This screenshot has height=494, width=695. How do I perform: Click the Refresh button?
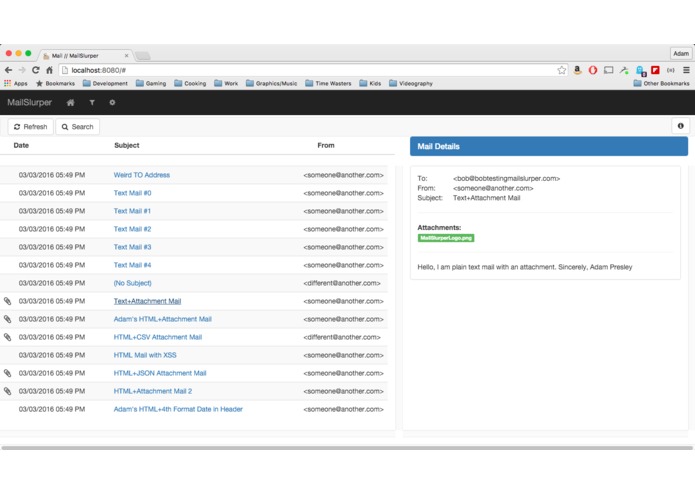point(31,127)
